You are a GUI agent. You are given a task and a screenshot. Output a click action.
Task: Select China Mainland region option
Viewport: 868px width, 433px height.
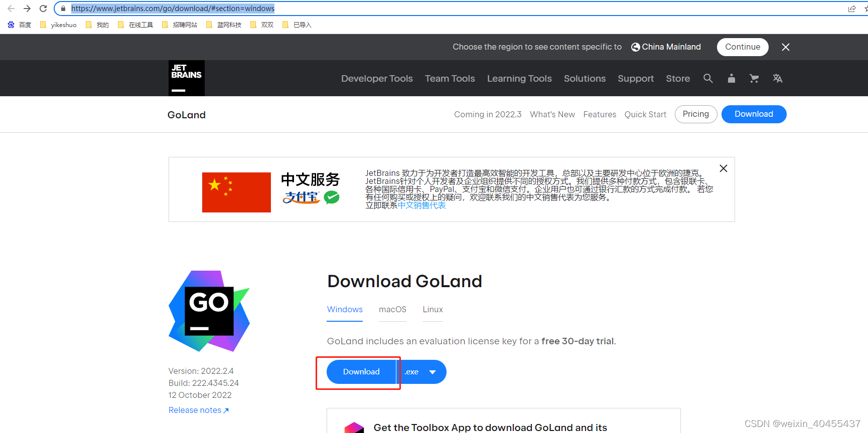coord(666,47)
